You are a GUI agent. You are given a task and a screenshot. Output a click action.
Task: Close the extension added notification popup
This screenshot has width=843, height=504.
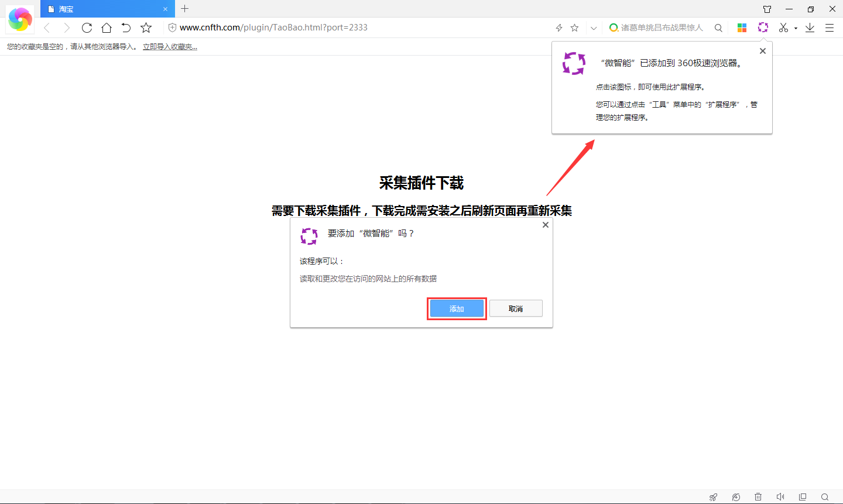pyautogui.click(x=762, y=51)
